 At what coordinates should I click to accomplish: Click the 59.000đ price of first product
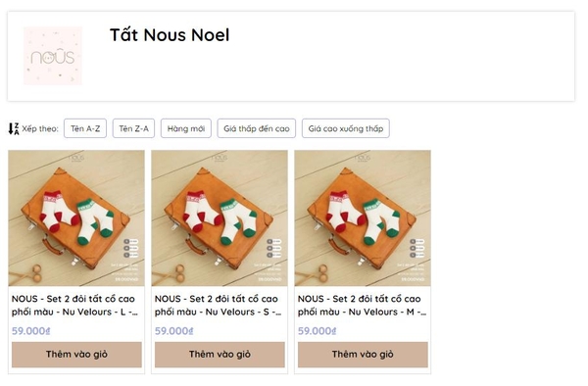click(30, 331)
